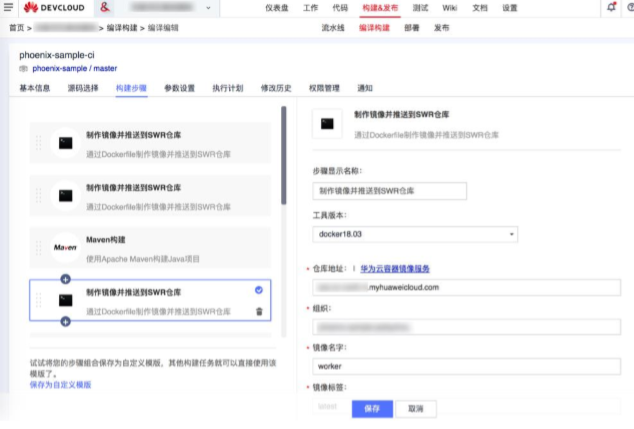Image resolution: width=634 pixels, height=429 pixels.
Task: Select the first 制作镜像并推送到SWR仓库 step terminal icon
Action: coord(66,143)
